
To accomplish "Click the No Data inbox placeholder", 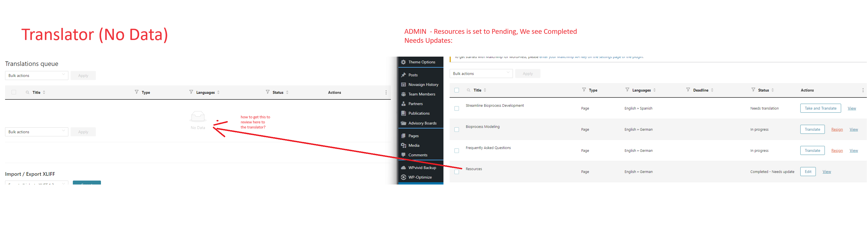I will pos(198,120).
